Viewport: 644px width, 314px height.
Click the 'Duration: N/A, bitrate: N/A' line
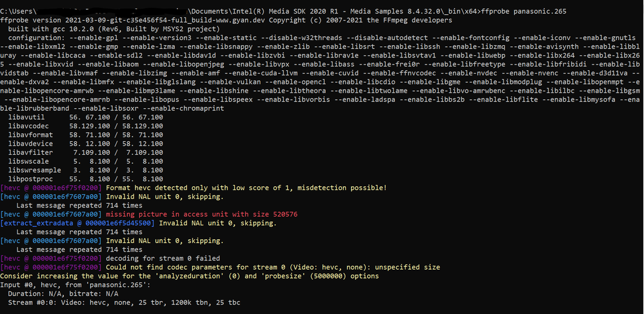(63, 294)
